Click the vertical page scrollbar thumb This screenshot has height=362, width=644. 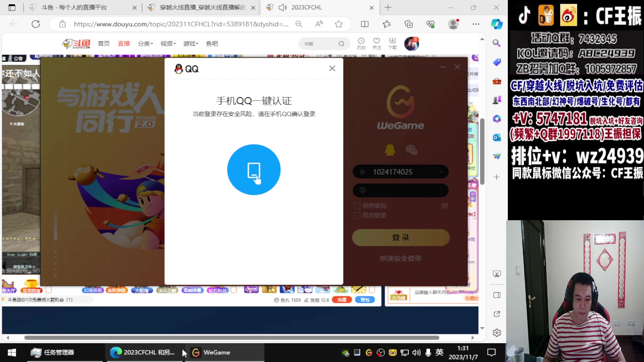coord(482,152)
